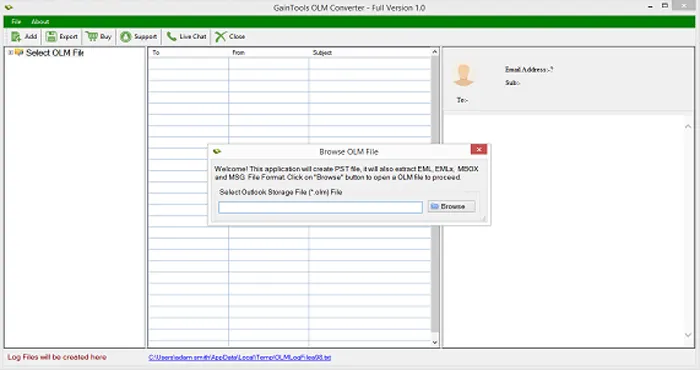
Task: Maximize the GainTools OLM Converter window
Action: coord(665,6)
